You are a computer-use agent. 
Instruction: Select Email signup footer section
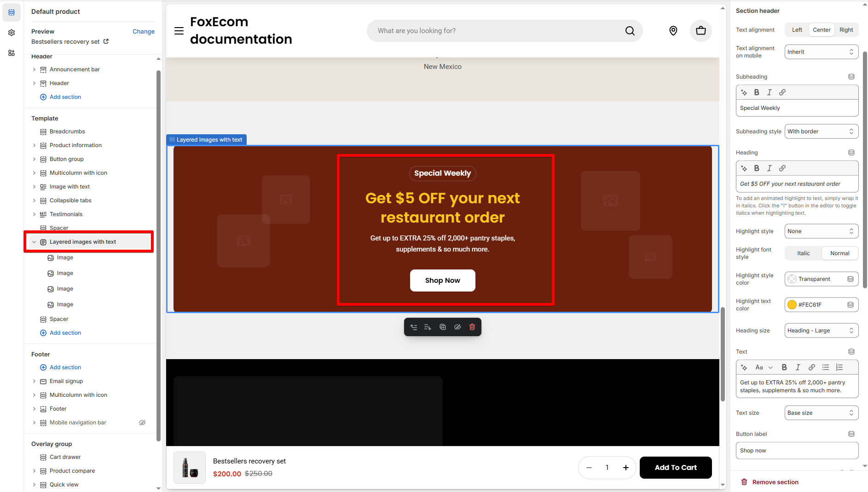pos(66,381)
